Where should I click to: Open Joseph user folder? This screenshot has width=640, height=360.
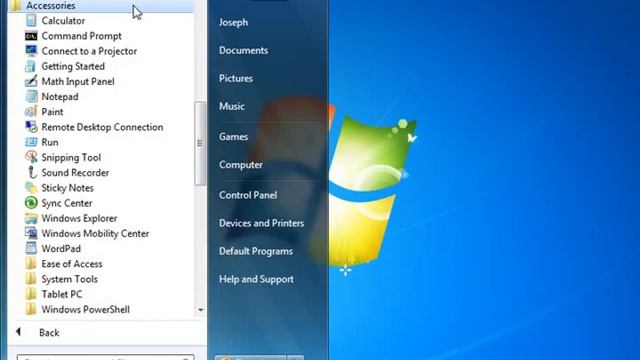(233, 22)
